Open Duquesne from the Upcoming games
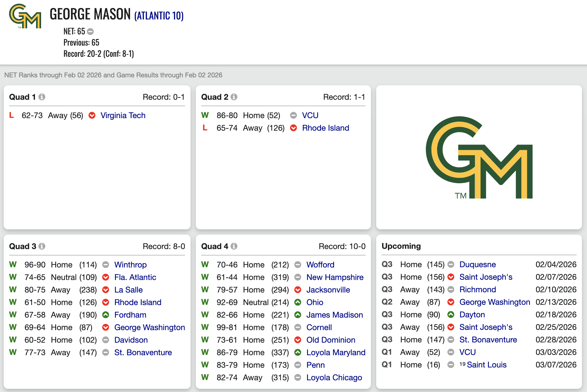Screen dimensions: 587x392 pyautogui.click(x=477, y=265)
